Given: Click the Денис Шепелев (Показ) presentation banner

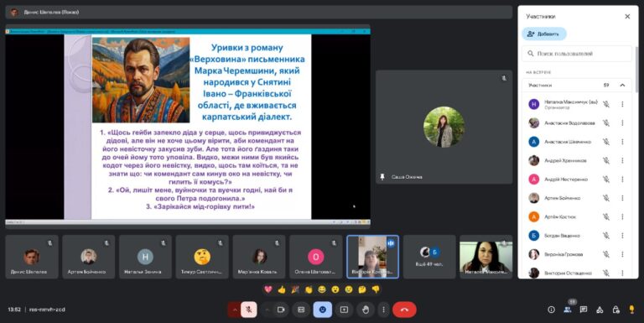Looking at the screenshot, I should [259, 12].
